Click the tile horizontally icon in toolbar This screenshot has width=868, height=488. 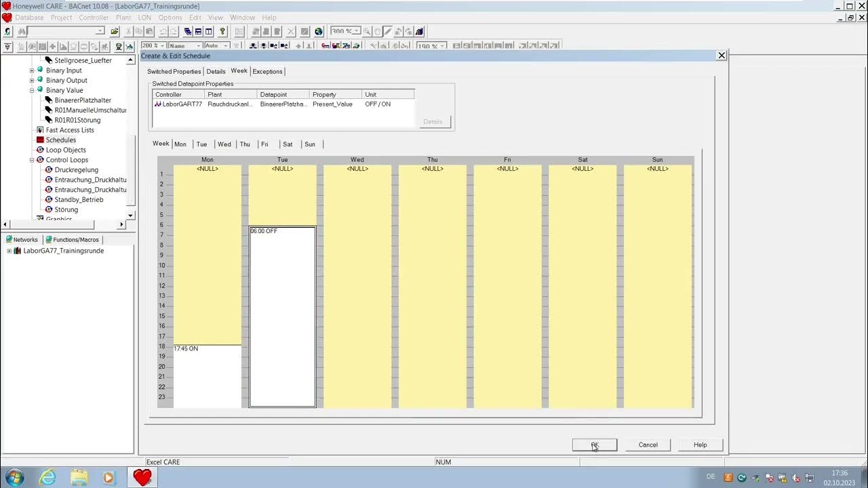click(198, 31)
